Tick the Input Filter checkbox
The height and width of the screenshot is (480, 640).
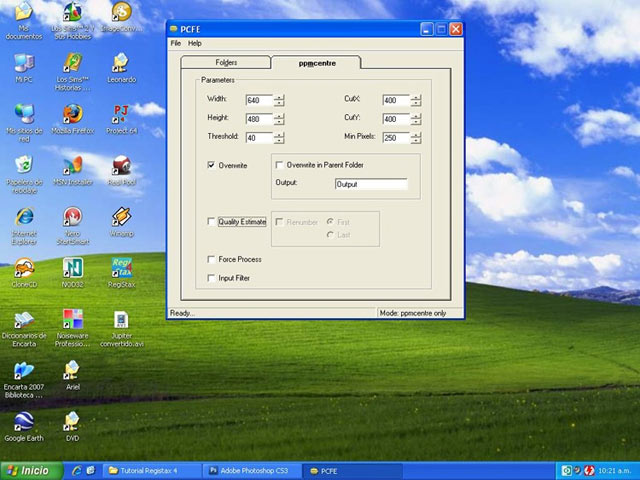click(x=211, y=278)
